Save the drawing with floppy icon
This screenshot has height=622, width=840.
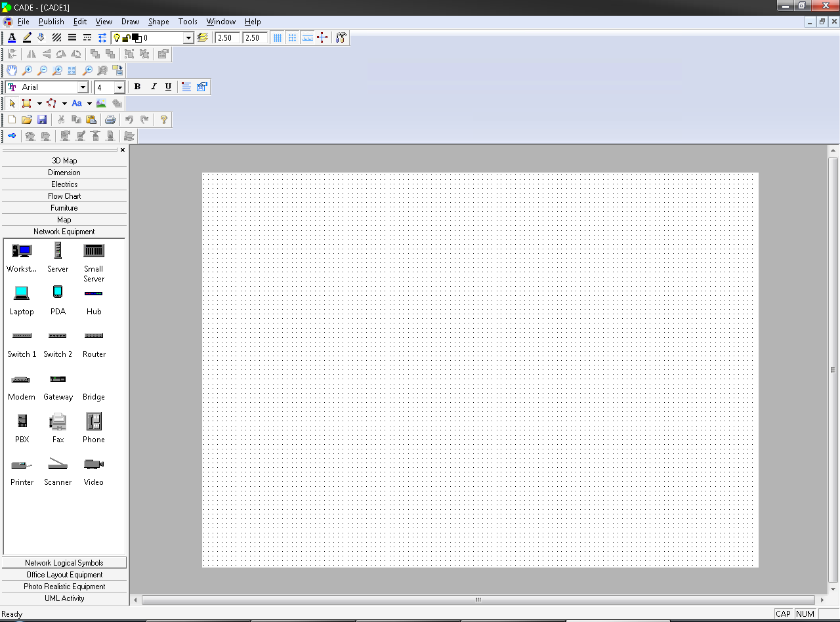pos(42,119)
